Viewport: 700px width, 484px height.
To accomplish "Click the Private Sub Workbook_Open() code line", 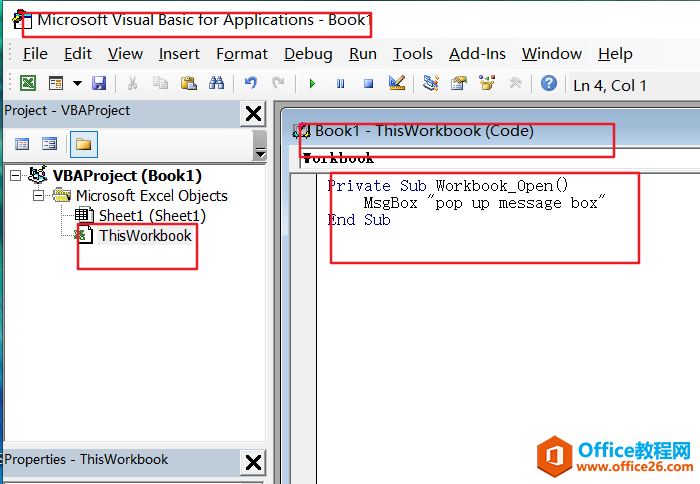I will coord(448,185).
